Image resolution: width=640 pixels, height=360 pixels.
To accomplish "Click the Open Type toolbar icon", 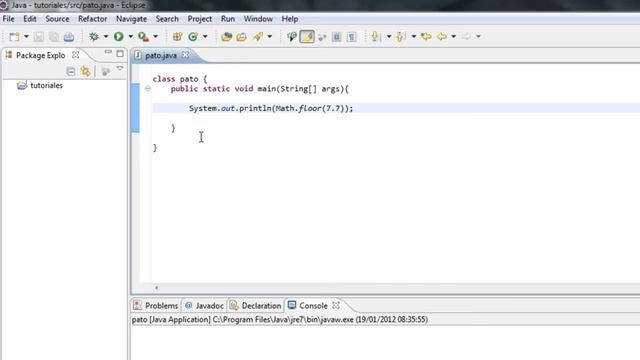I will (x=227, y=37).
